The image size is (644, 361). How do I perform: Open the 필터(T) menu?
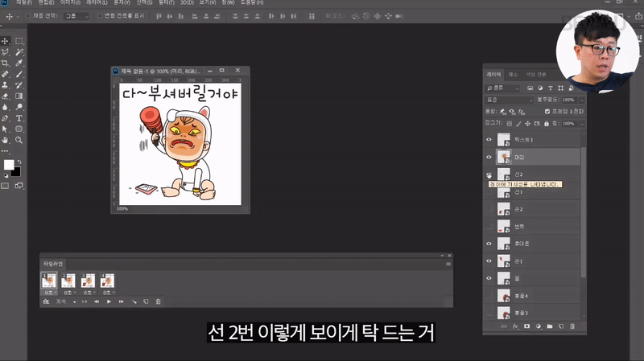[x=167, y=2]
